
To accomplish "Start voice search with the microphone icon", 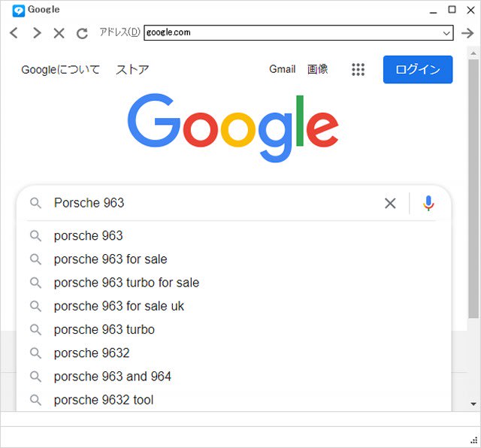I will [x=428, y=203].
